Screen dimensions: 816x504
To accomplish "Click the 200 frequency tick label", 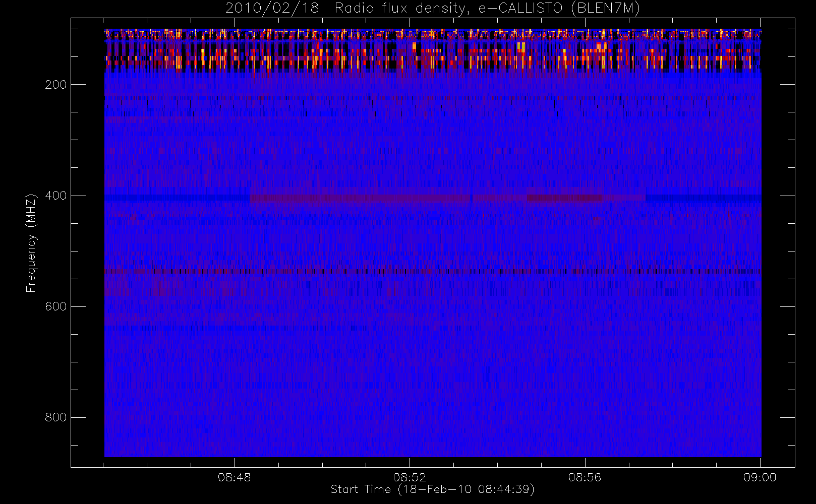I will (x=56, y=85).
